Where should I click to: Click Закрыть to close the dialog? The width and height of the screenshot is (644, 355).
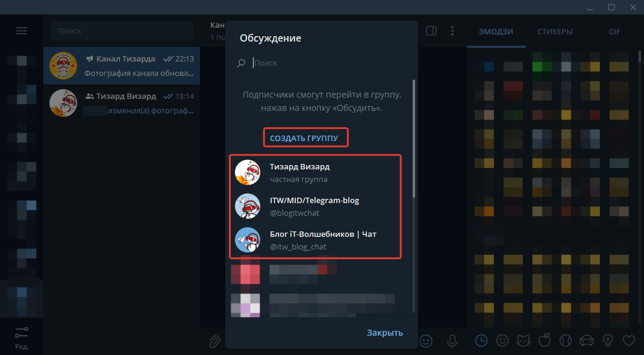point(385,333)
